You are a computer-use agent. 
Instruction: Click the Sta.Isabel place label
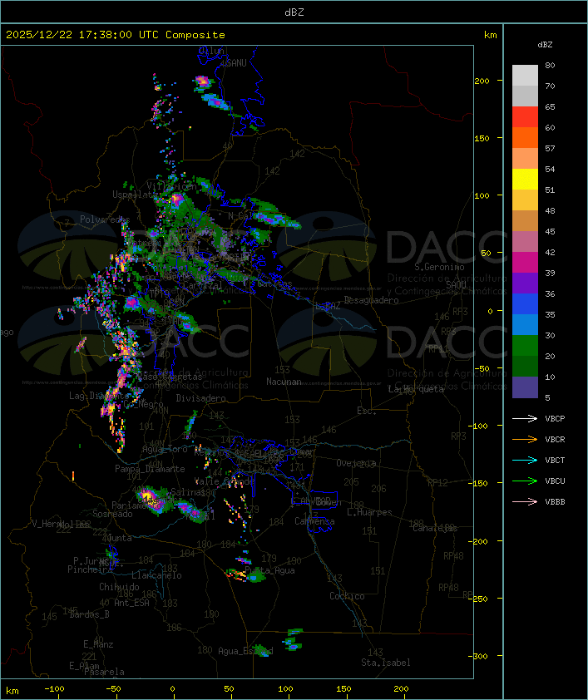386,663
